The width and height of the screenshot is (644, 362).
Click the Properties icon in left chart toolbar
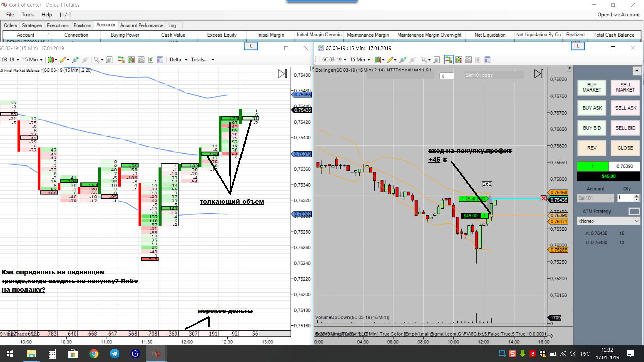pyautogui.click(x=160, y=60)
